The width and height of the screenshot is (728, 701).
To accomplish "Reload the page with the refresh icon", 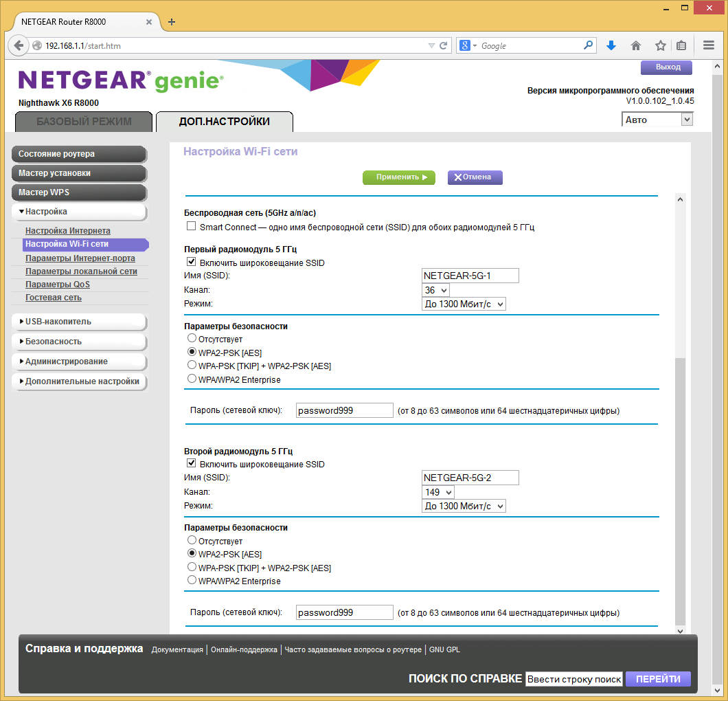I will pos(444,45).
